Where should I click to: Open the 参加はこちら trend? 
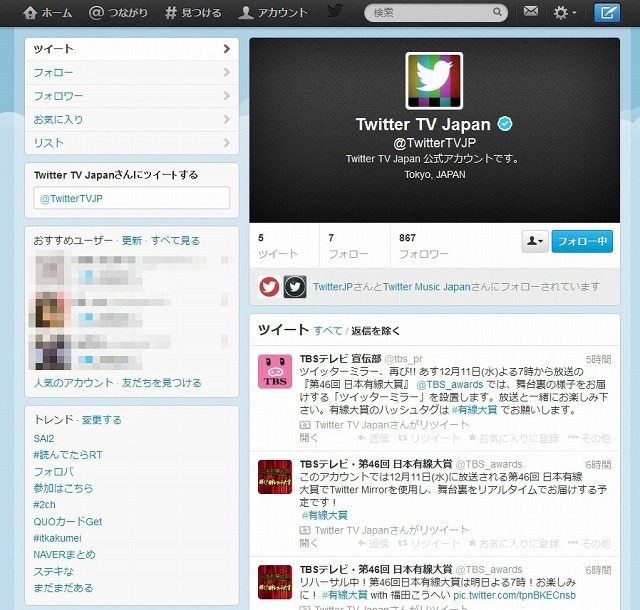coord(63,488)
